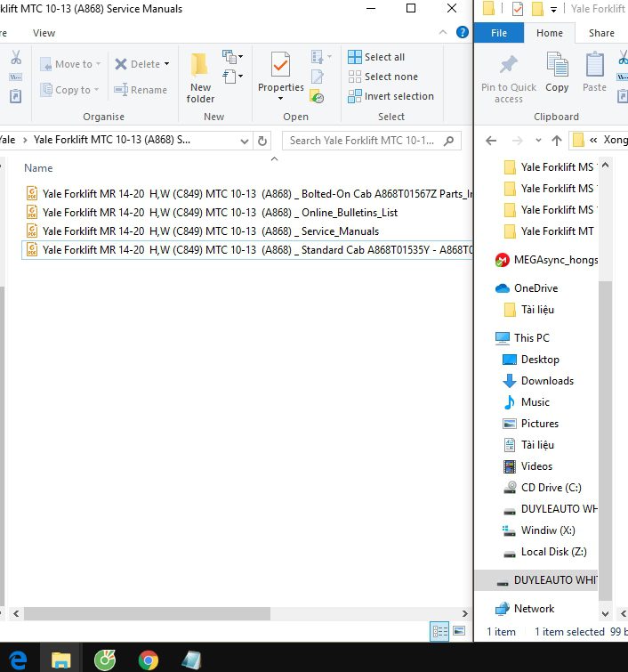Open the File tab in right window
This screenshot has height=672, width=628.
coord(499,33)
